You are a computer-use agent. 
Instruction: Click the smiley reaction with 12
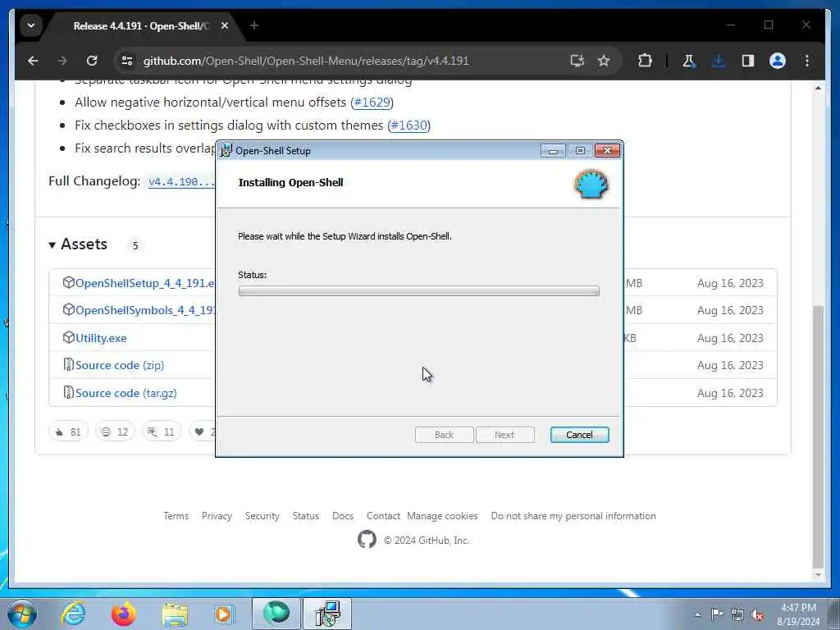click(115, 431)
